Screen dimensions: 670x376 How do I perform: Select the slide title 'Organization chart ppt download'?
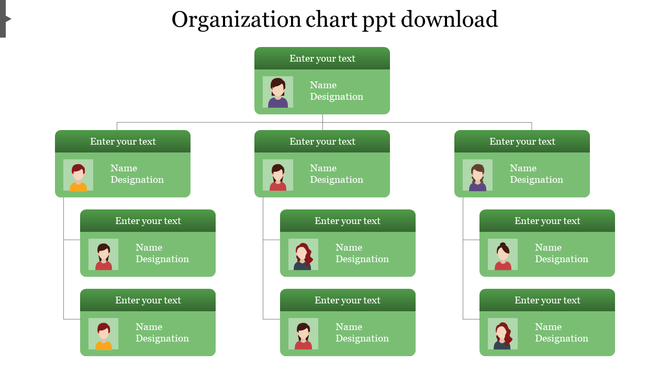[x=335, y=20]
